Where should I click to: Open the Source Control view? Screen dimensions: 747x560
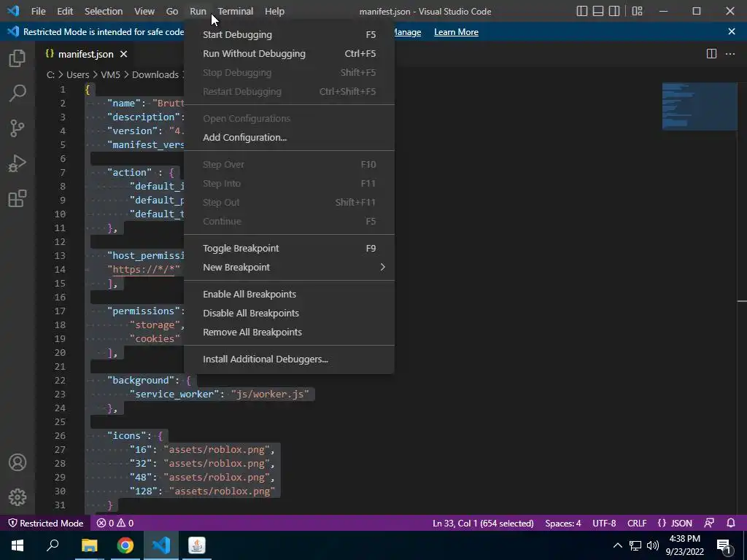tap(18, 128)
